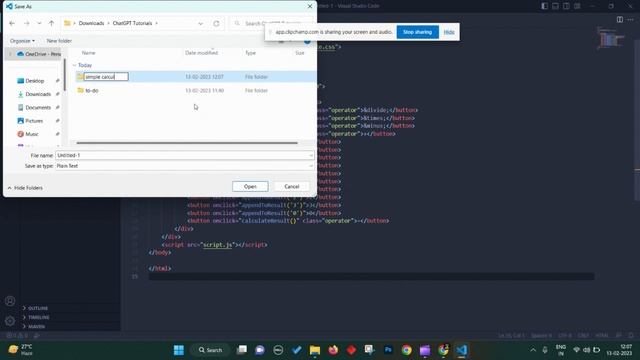Open Photoshop from taskbar
The width and height of the screenshot is (640, 360).
pos(388,350)
